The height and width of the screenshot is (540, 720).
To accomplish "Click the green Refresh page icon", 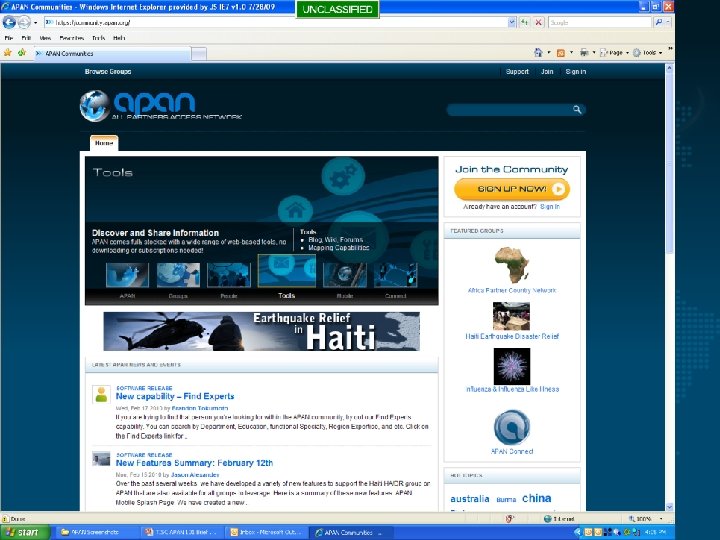I will point(524,22).
